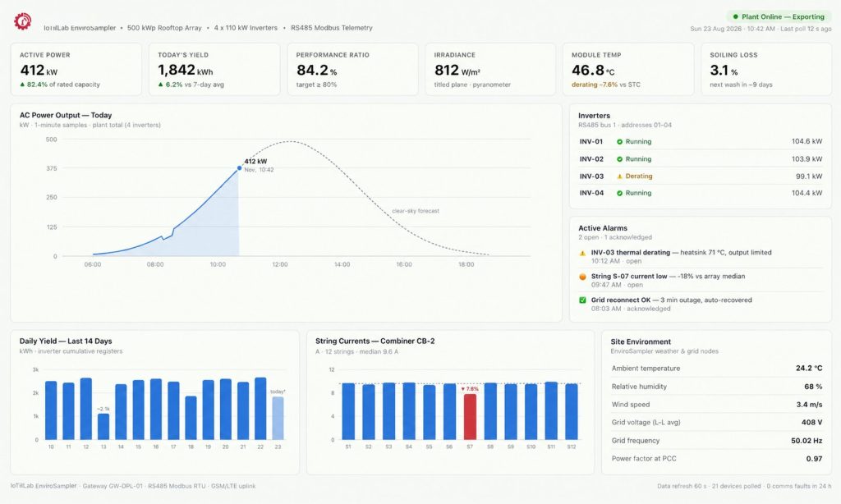Click the derating warning icon for INV-03

click(x=619, y=176)
